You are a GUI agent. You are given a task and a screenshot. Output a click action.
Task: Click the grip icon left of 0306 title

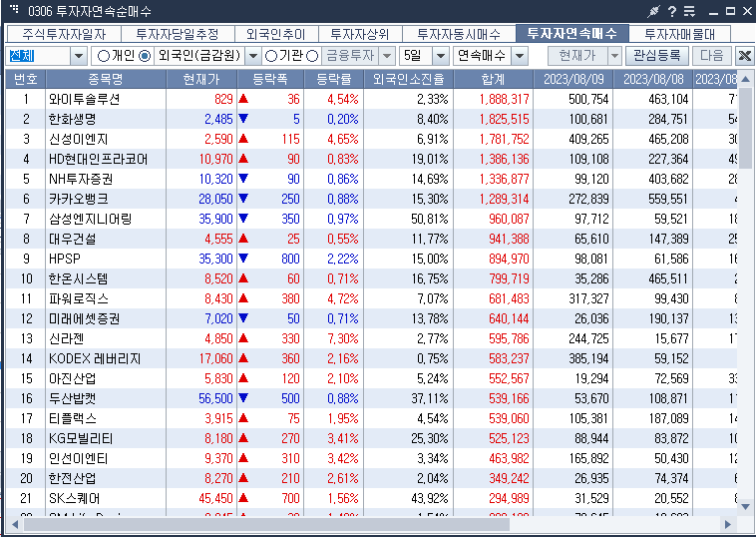pyautogui.click(x=15, y=10)
